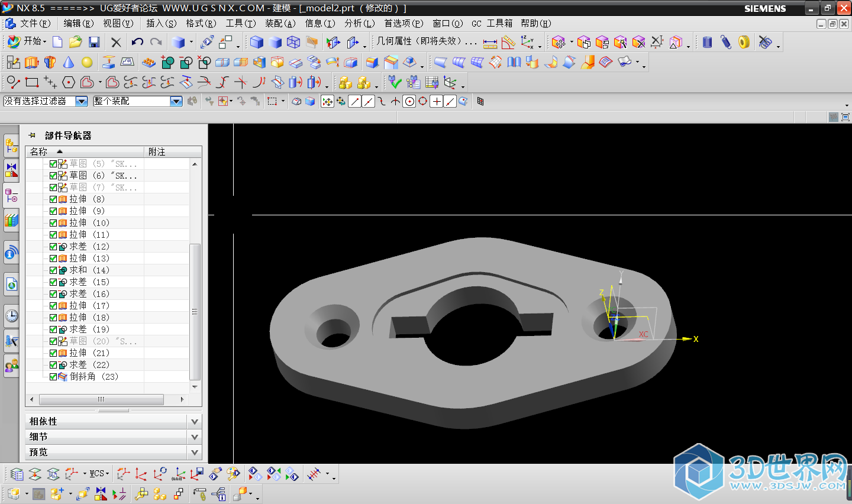The image size is (852, 504).
Task: Select the 拉伸 (21) feature row
Action: click(x=108, y=353)
